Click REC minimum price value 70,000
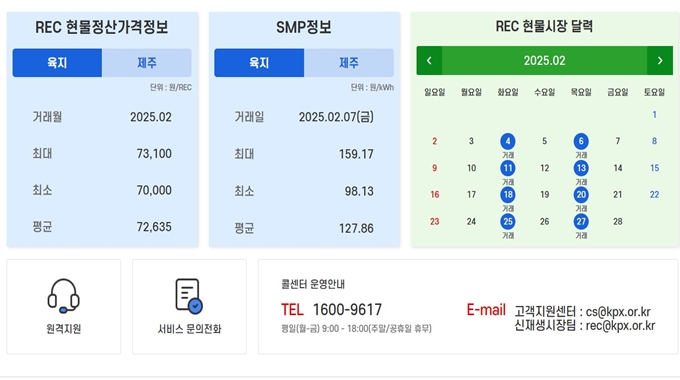Screen dimensions: 680x380 154,190
